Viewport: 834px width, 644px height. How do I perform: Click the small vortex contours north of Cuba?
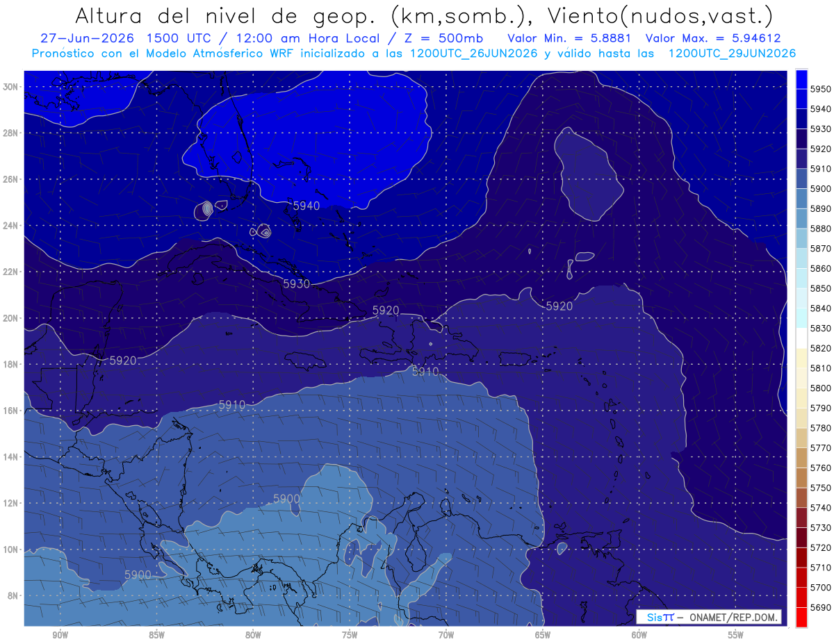pos(263,232)
